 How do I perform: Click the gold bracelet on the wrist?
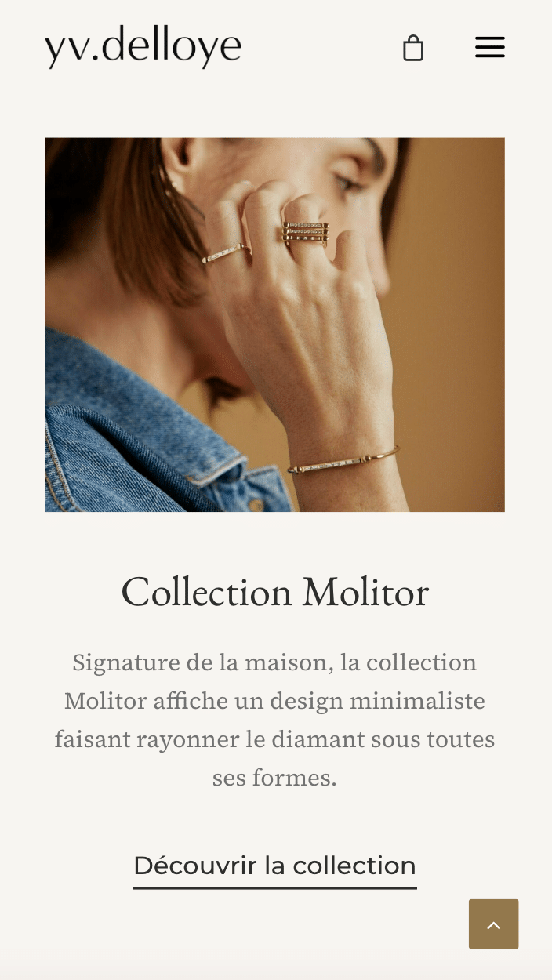[343, 460]
